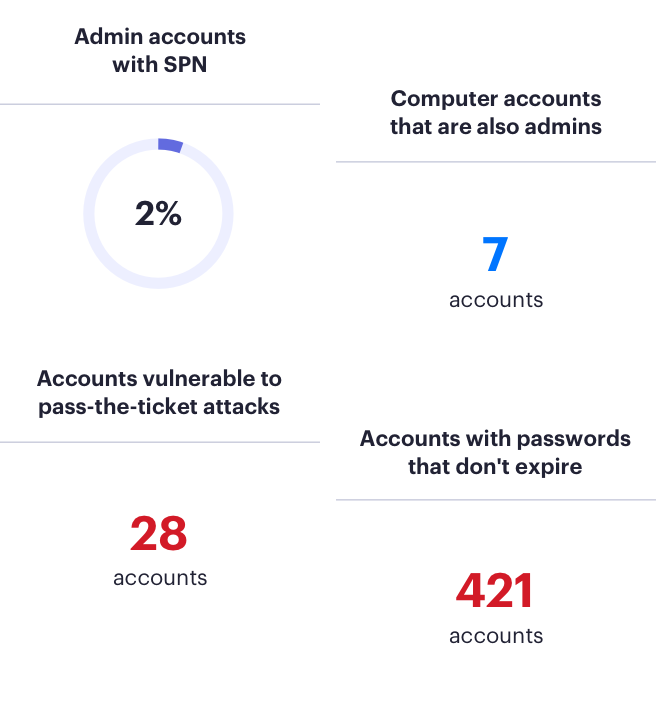Click divider line under passwords that don't expire
The height and width of the screenshot is (718, 656).
point(496,500)
